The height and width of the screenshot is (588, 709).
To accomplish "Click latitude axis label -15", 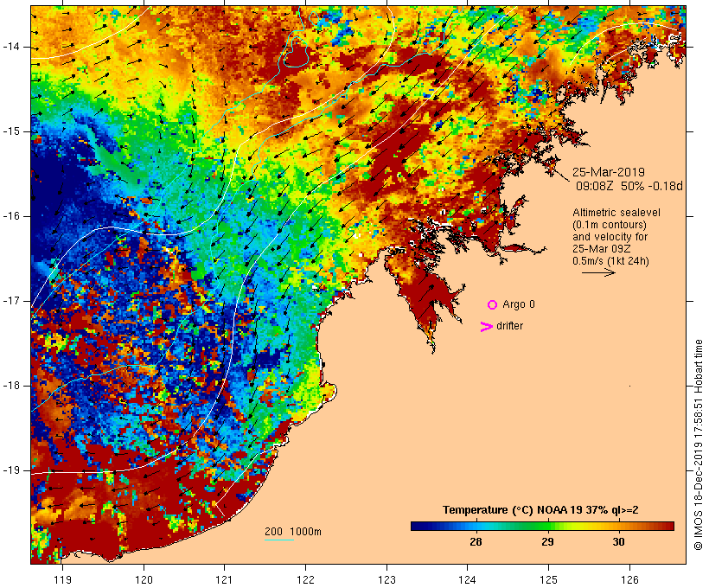I will tap(11, 131).
